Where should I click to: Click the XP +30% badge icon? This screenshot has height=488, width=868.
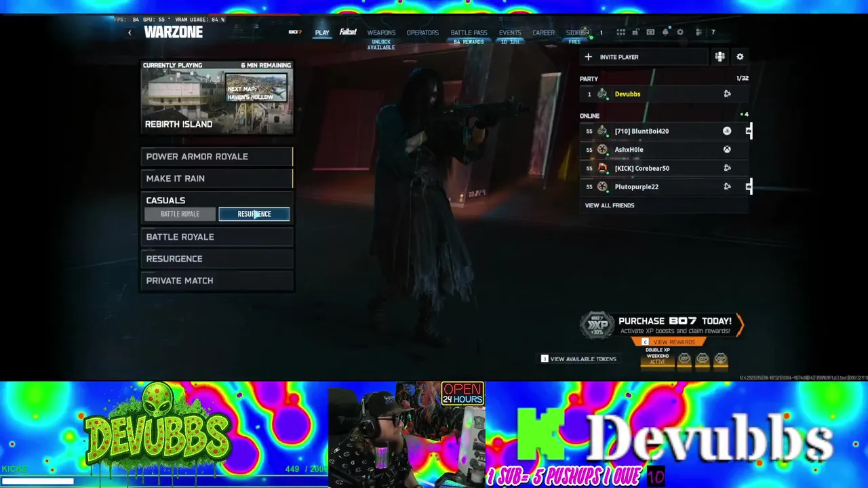tap(597, 325)
